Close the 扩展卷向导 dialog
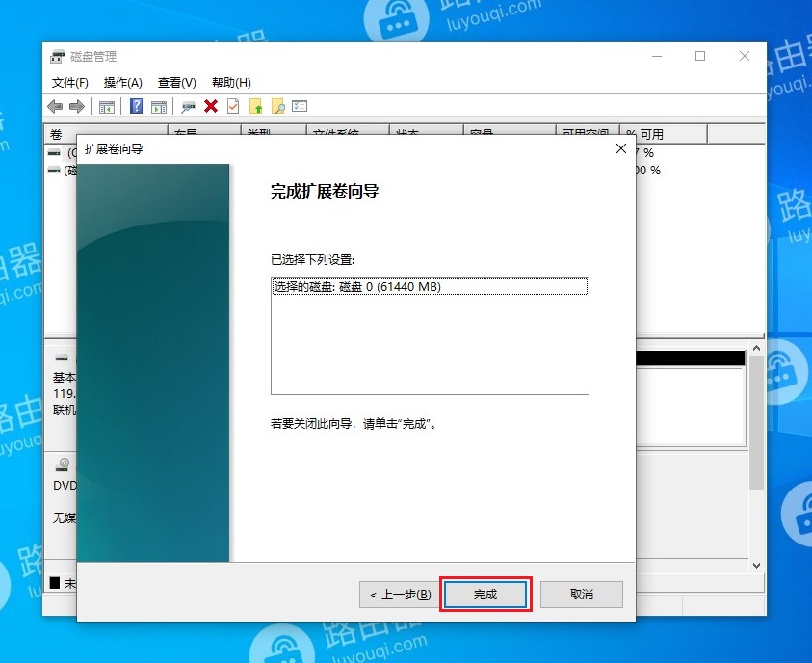 coord(621,148)
